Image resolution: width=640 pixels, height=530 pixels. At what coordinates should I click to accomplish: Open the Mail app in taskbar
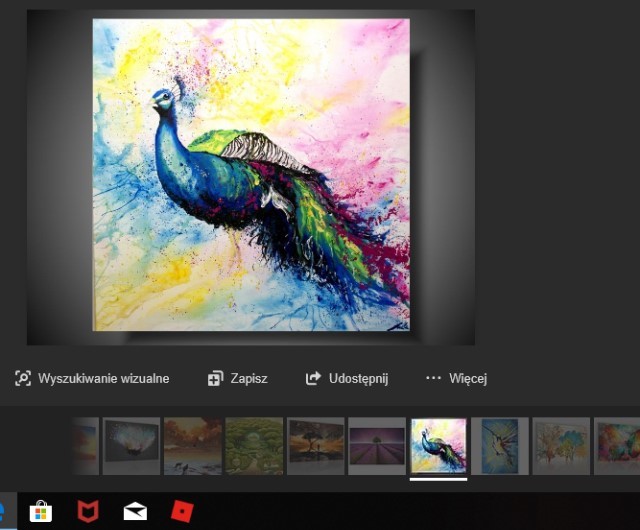point(134,512)
